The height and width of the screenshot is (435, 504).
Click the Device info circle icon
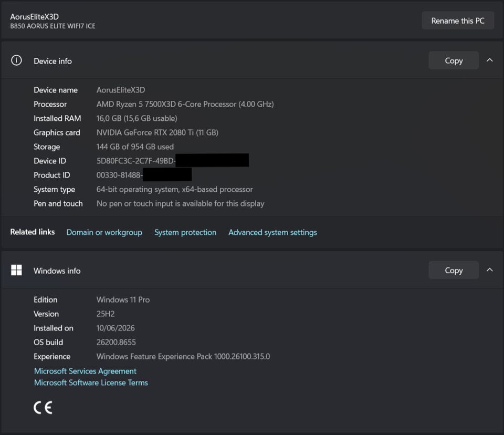click(16, 60)
